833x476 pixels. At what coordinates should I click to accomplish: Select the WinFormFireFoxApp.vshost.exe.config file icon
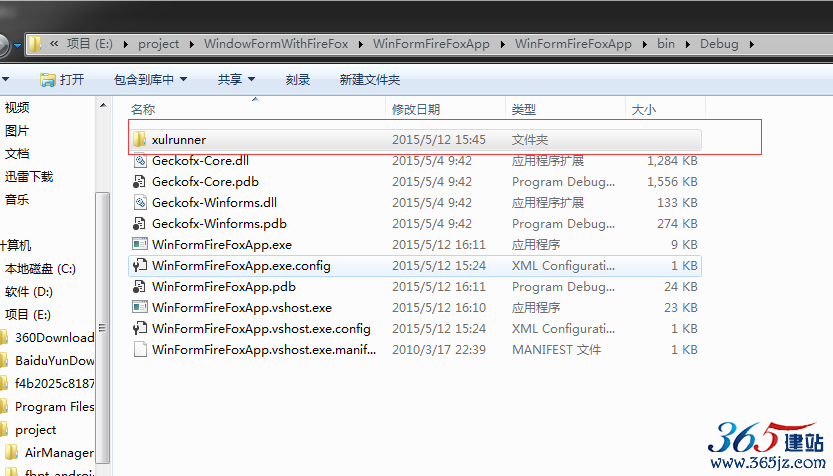140,329
